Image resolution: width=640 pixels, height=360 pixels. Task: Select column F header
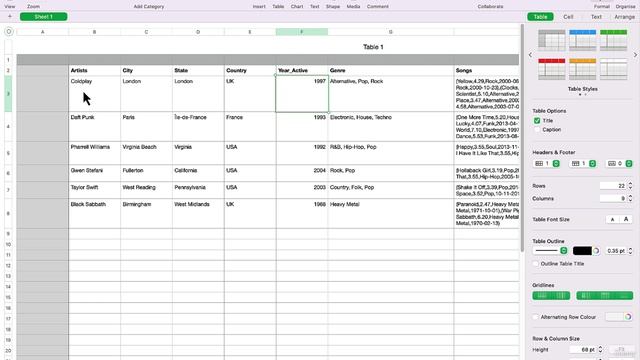[x=302, y=32]
